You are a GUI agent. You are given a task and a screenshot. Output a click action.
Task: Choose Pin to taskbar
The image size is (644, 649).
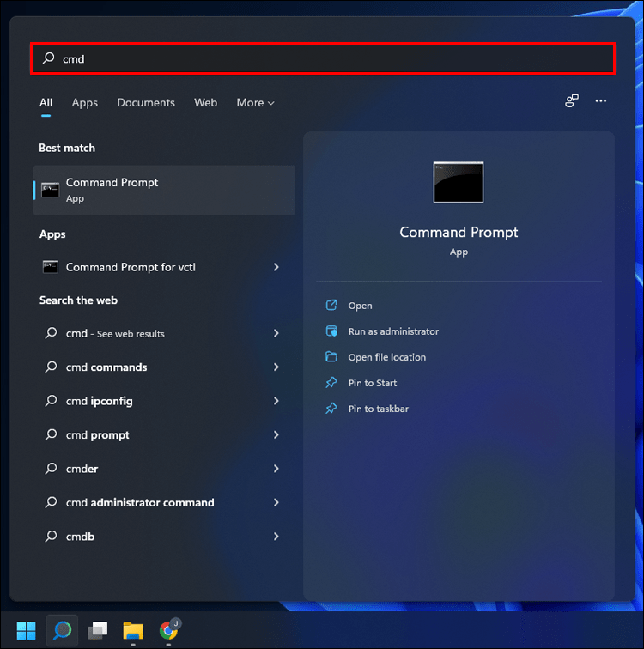pos(379,409)
